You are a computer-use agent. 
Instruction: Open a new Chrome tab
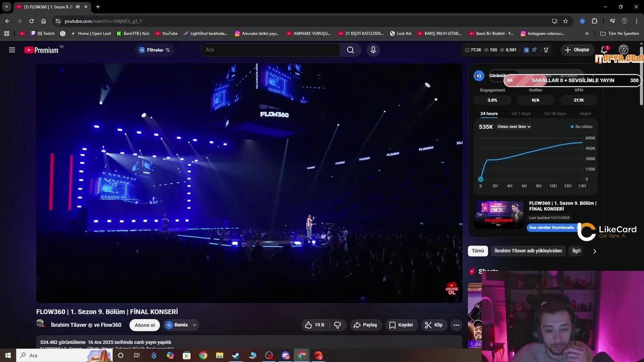(x=98, y=7)
